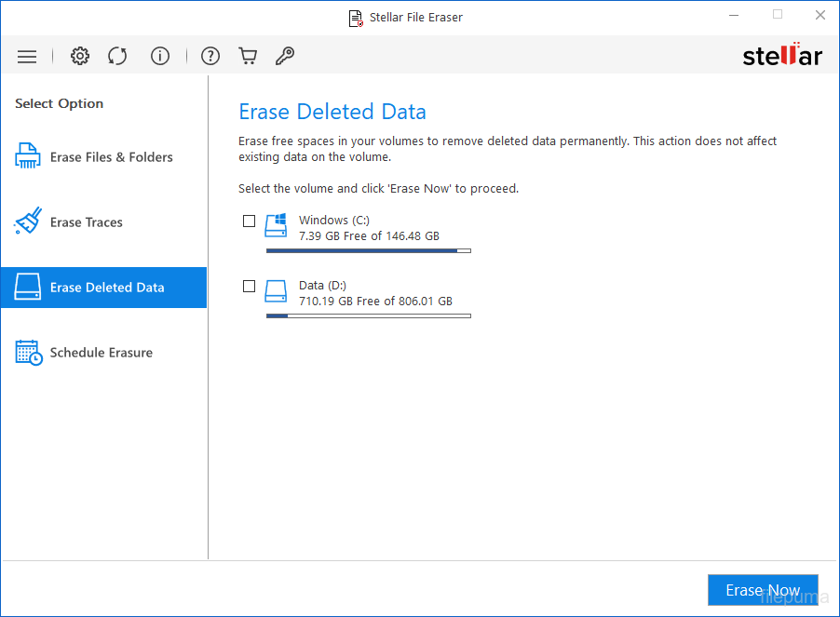This screenshot has height=617, width=840.
Task: Click the refresh update icon
Action: pos(117,57)
